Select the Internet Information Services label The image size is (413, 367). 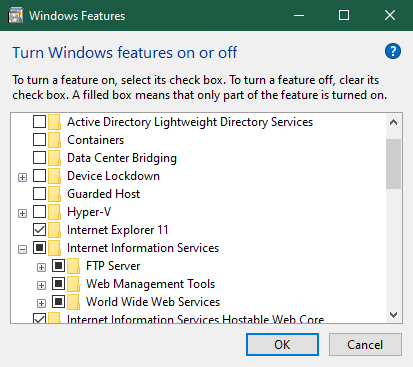point(143,248)
